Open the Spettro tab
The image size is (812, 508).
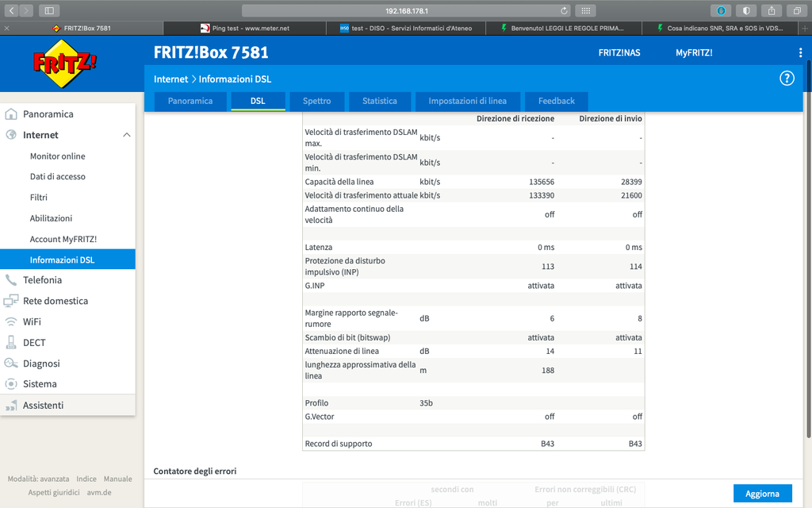coord(317,101)
